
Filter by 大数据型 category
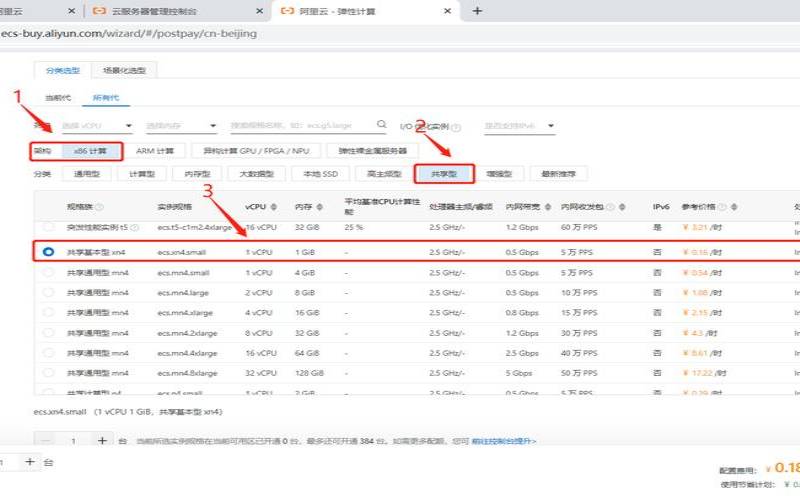click(257, 174)
